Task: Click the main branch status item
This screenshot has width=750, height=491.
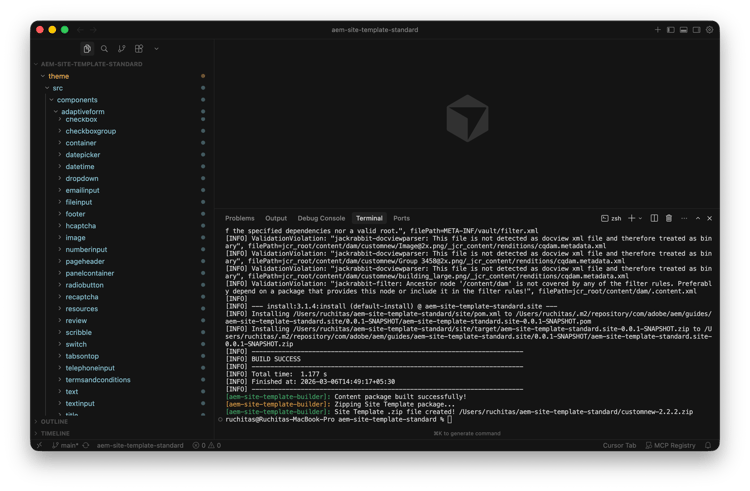Action: (x=65, y=445)
